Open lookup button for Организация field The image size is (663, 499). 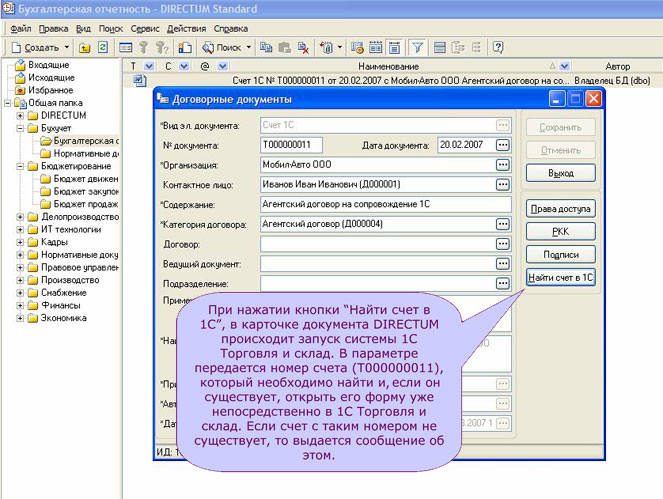pos(502,165)
